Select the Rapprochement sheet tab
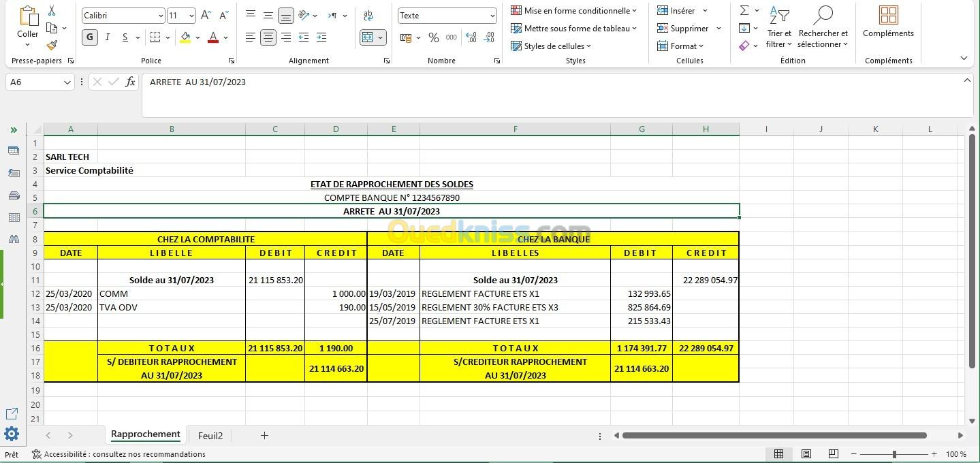Screen dimensions: 980x463 point(145,434)
